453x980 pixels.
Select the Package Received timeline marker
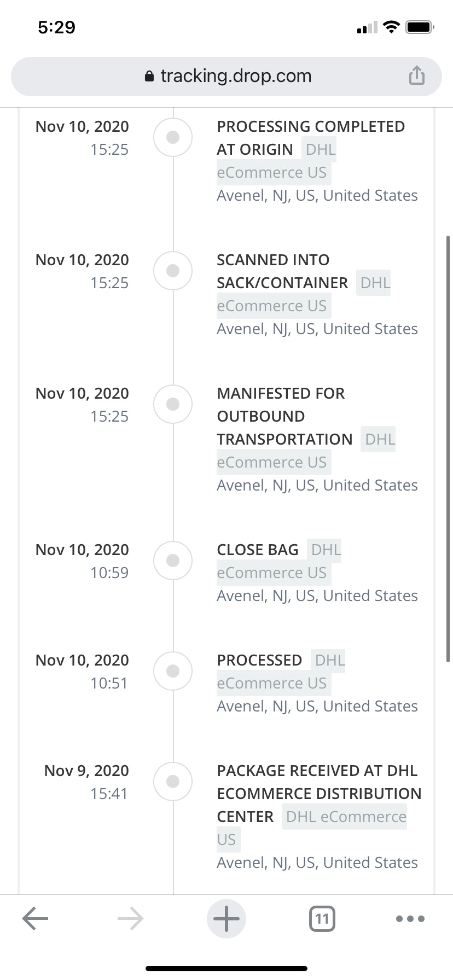click(173, 781)
